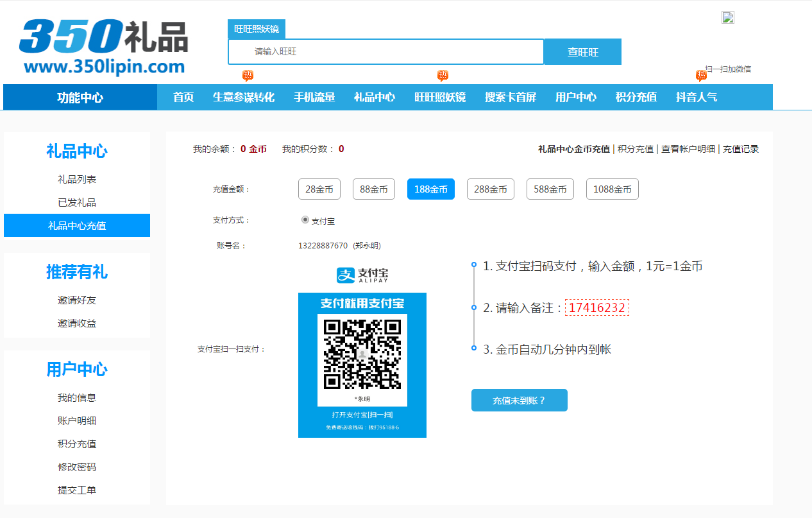The width and height of the screenshot is (812, 518).
Task: Choose the 588金币 recharge amount
Action: click(x=550, y=189)
